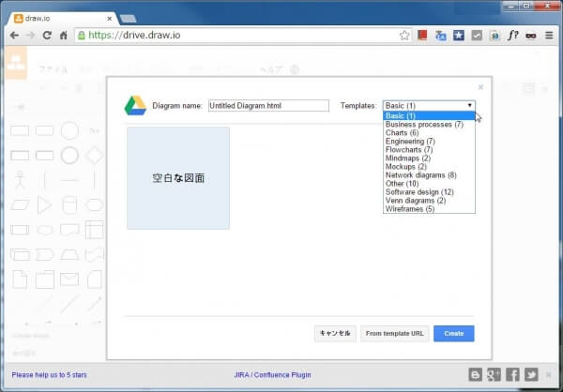Click the Twitter share icon
563x392 pixels.
[x=531, y=374]
